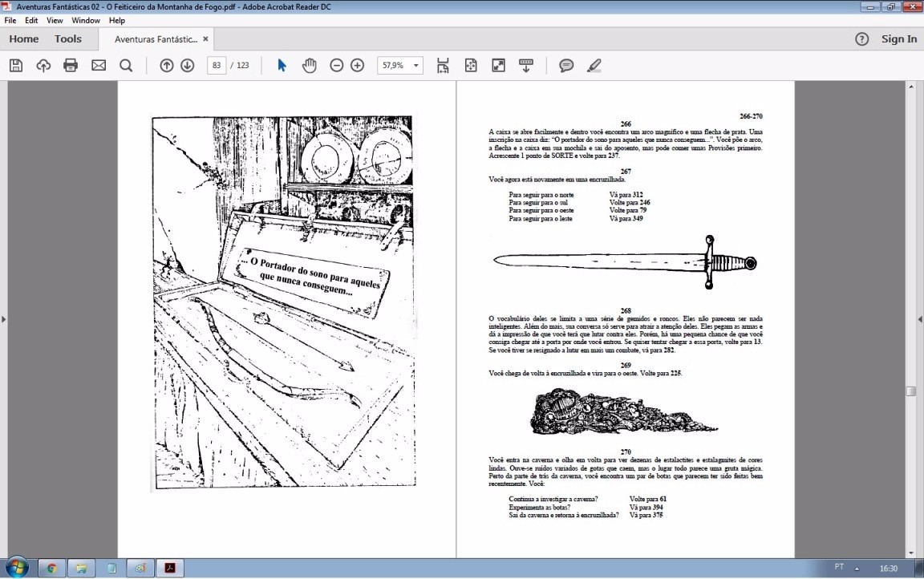Click the total page count 123
Image resolution: width=924 pixels, height=579 pixels.
pyautogui.click(x=243, y=66)
